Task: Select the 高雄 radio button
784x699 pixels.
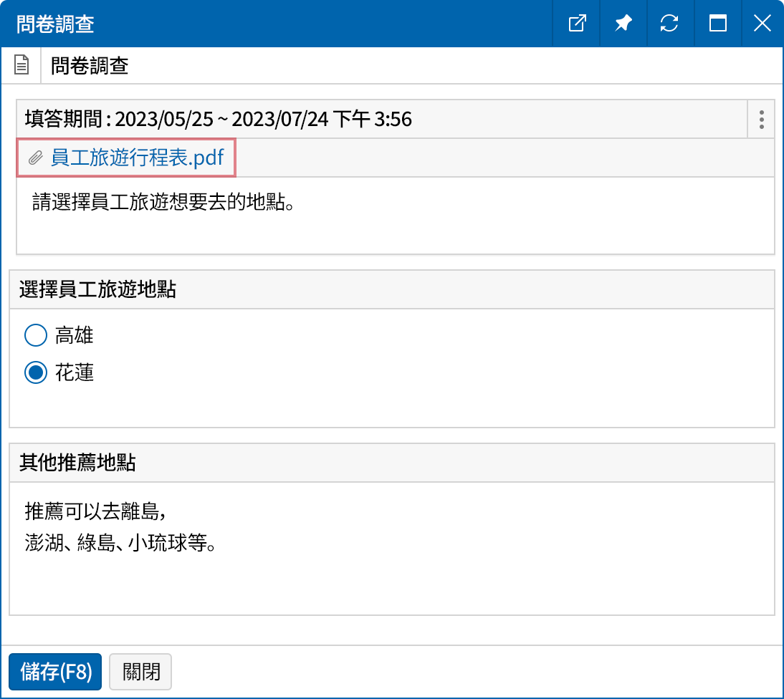Action: [35, 335]
